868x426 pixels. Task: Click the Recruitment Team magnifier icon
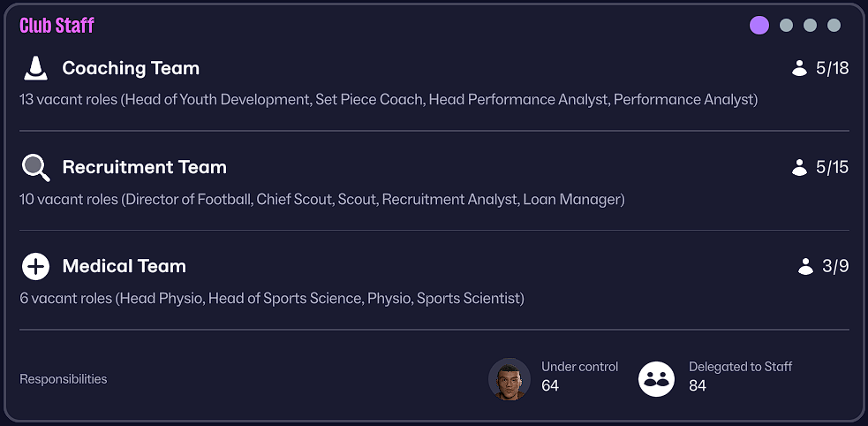point(35,167)
